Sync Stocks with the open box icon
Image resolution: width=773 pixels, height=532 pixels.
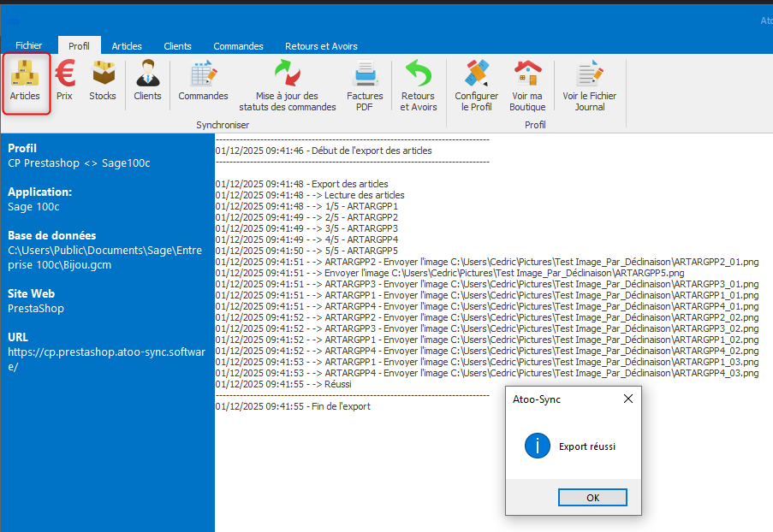point(103,81)
